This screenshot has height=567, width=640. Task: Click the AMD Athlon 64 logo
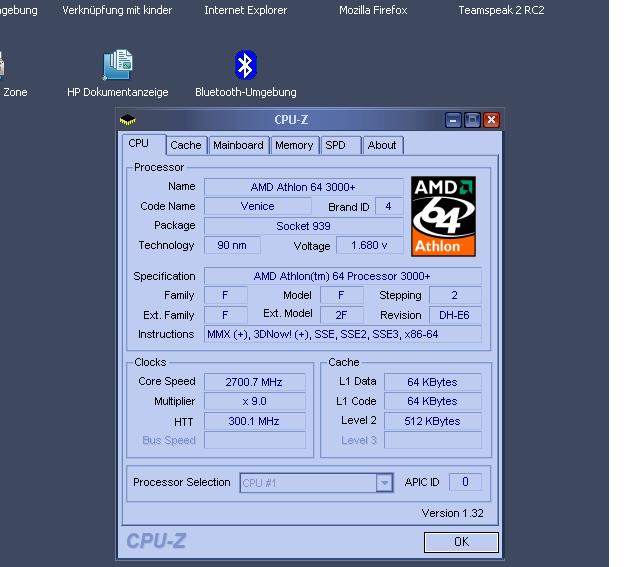[443, 216]
